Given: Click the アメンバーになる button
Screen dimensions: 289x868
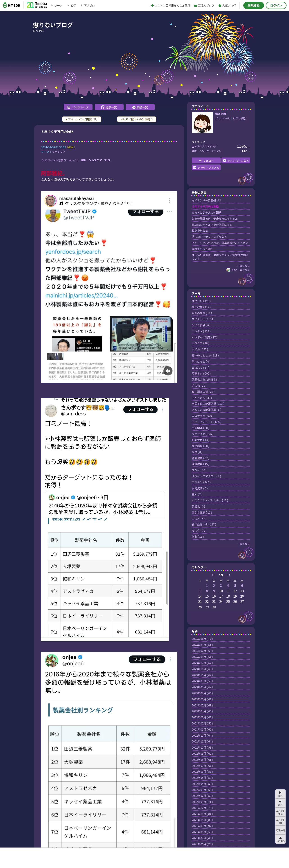Looking at the screenshot, I should pyautogui.click(x=236, y=161).
